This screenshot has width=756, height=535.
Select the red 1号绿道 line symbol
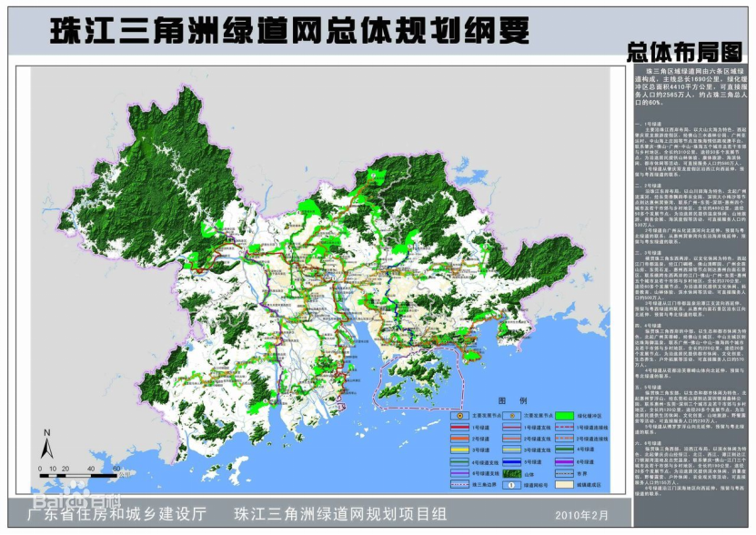click(459, 427)
